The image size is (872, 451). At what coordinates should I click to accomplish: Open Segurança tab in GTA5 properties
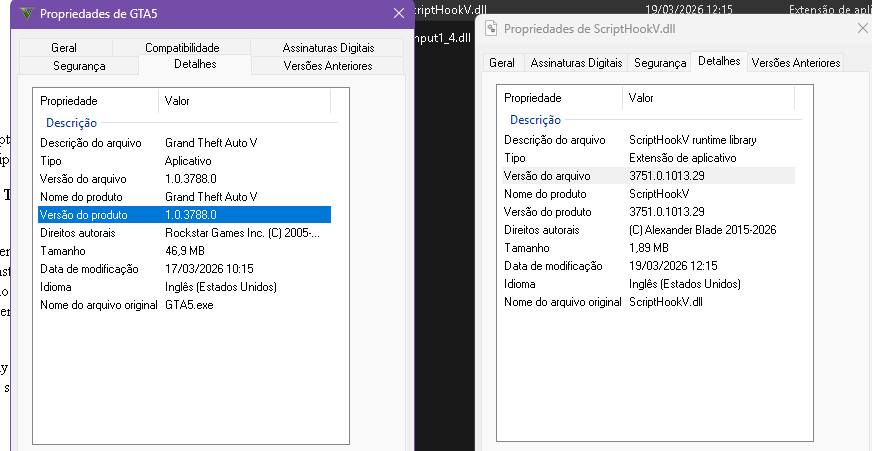(79, 66)
